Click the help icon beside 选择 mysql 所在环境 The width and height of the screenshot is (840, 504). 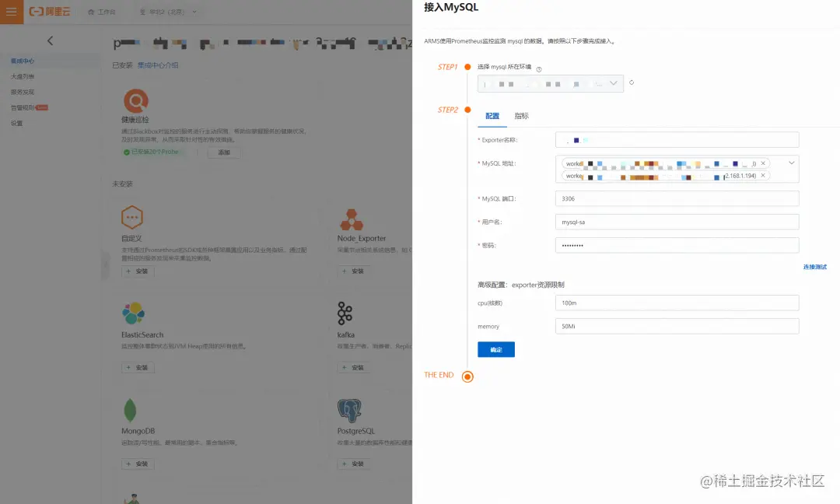(539, 69)
